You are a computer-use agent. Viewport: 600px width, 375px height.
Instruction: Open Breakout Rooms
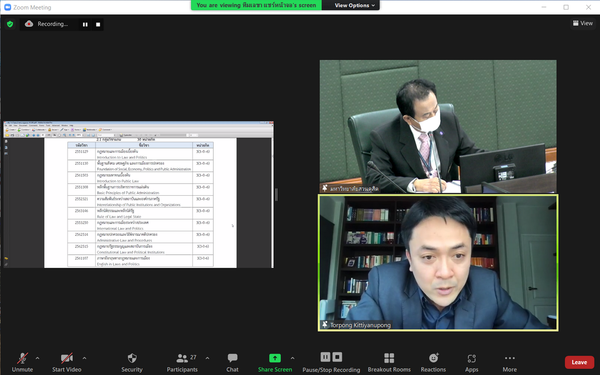coord(389,362)
